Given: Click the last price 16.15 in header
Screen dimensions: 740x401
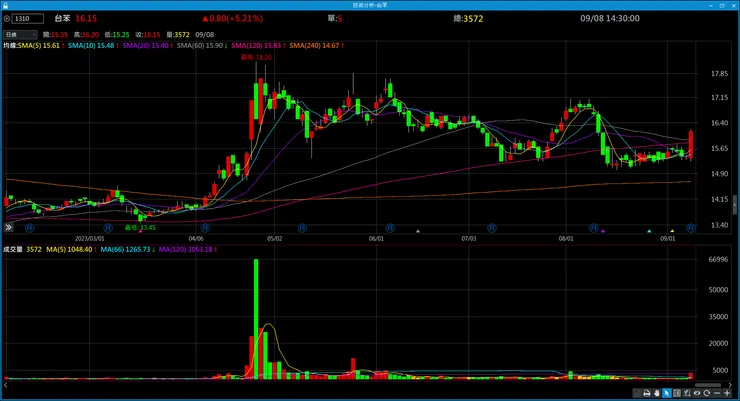Looking at the screenshot, I should 86,18.
